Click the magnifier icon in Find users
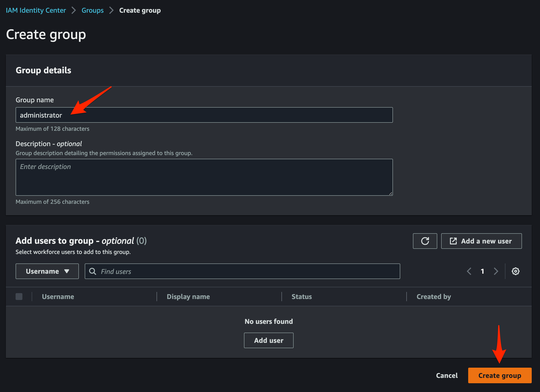This screenshot has height=392, width=540. pos(93,271)
